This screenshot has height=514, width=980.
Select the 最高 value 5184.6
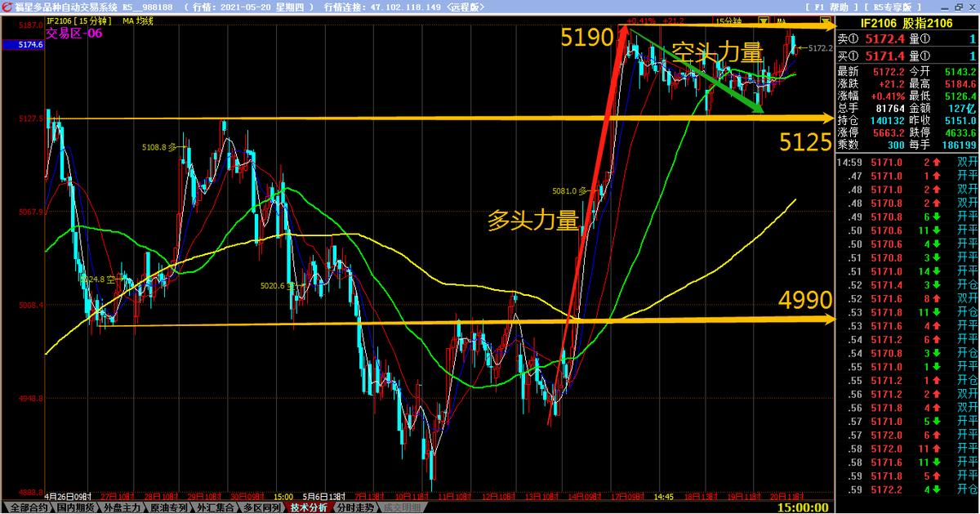coord(960,83)
